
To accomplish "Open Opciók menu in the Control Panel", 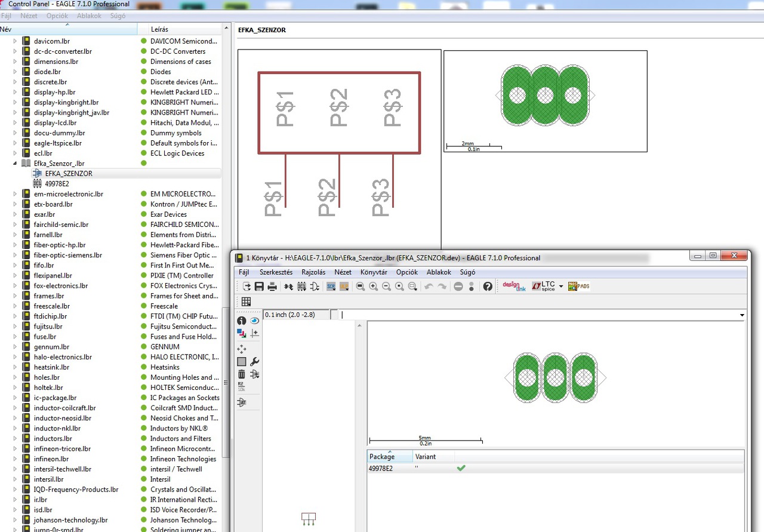I will [x=57, y=16].
